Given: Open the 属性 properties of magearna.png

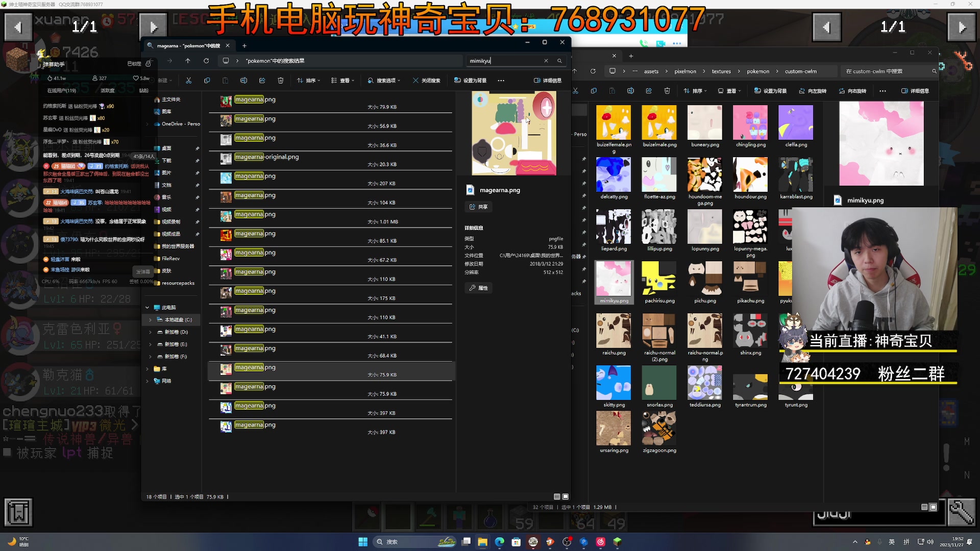Looking at the screenshot, I should pyautogui.click(x=478, y=288).
